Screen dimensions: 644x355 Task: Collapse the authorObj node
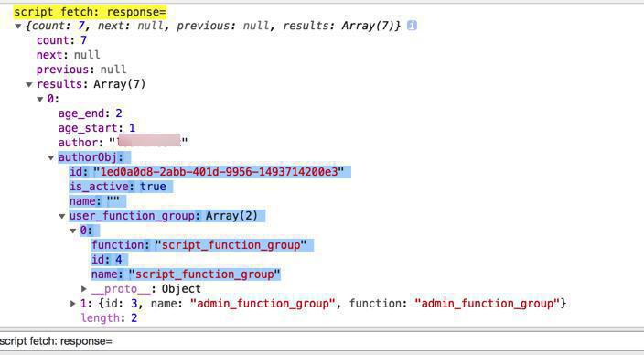51,157
